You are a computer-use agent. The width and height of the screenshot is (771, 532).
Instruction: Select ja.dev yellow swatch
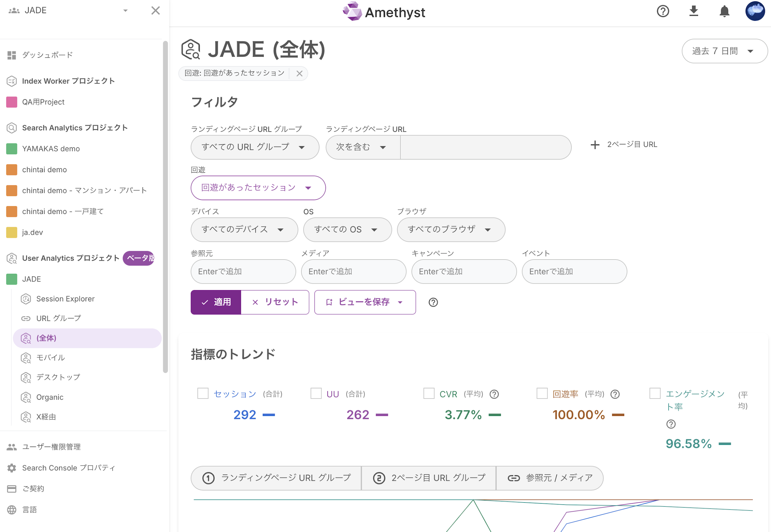(x=12, y=232)
